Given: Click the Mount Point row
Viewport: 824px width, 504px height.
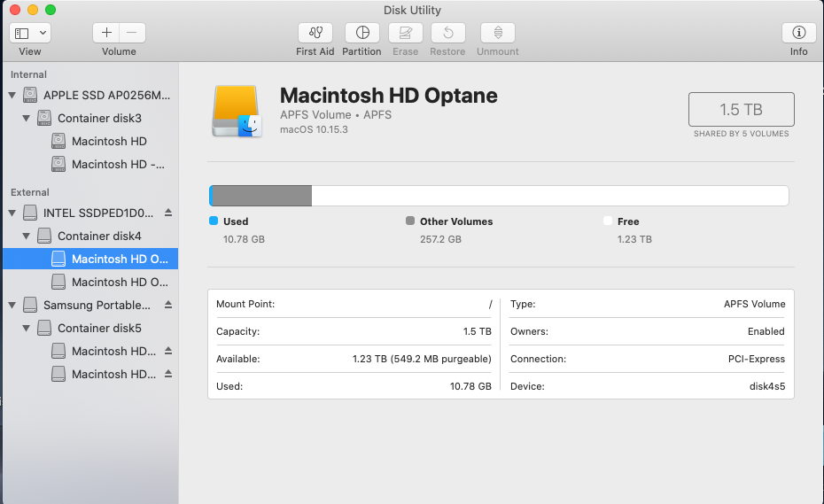Looking at the screenshot, I should (x=354, y=304).
